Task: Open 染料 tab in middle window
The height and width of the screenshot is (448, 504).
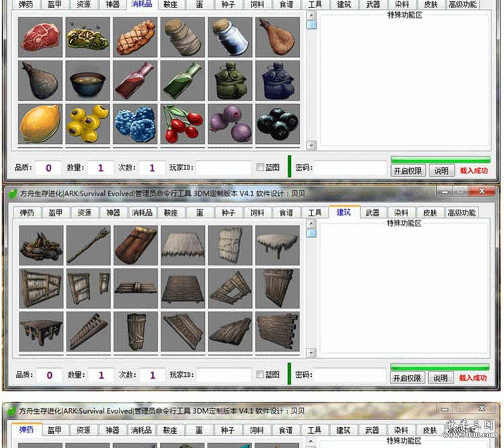Action: [x=401, y=213]
